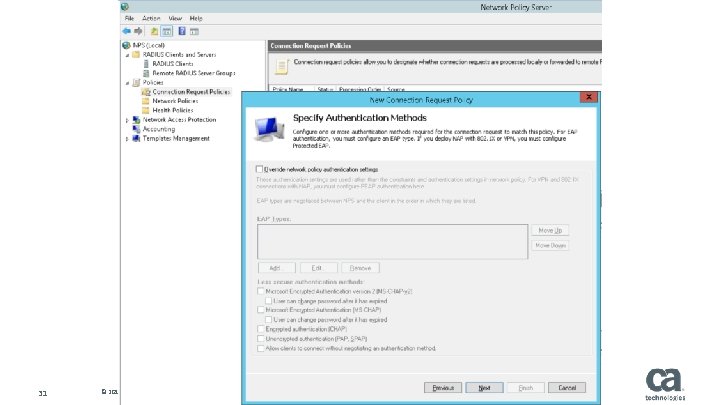Viewport: 720px width, 405px height.
Task: Click the RADIUS Clients and Servers folder icon
Action: pos(136,55)
